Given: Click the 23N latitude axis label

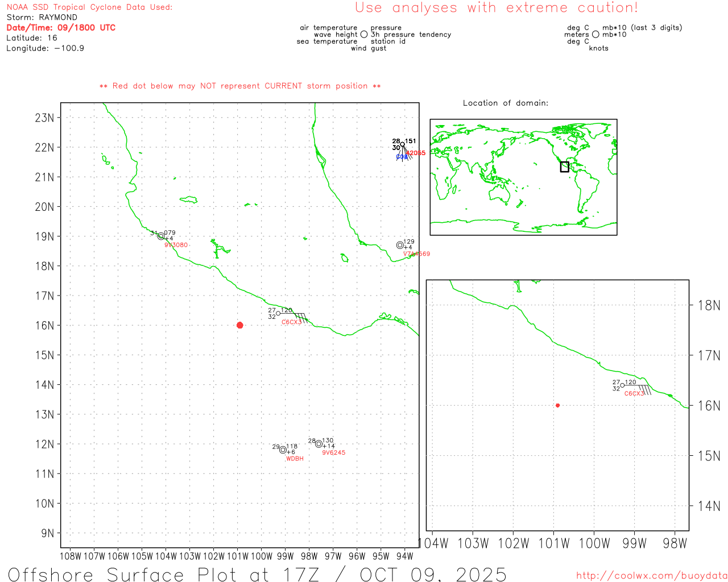Looking at the screenshot, I should [45, 118].
